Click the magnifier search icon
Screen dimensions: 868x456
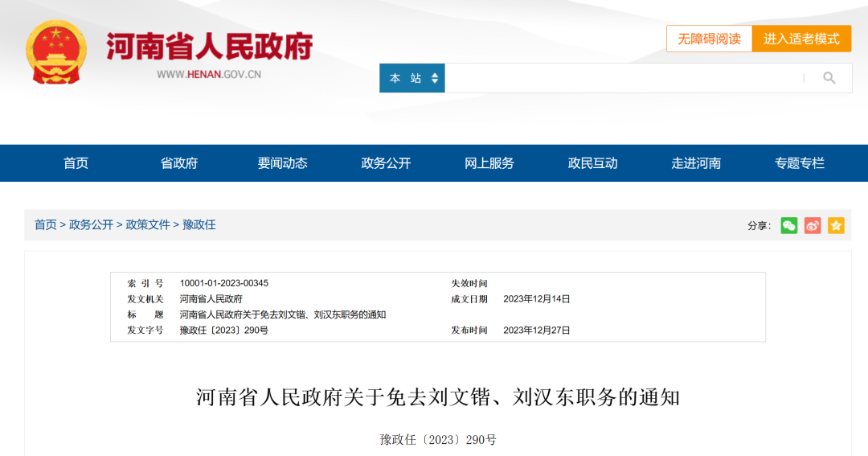(829, 78)
